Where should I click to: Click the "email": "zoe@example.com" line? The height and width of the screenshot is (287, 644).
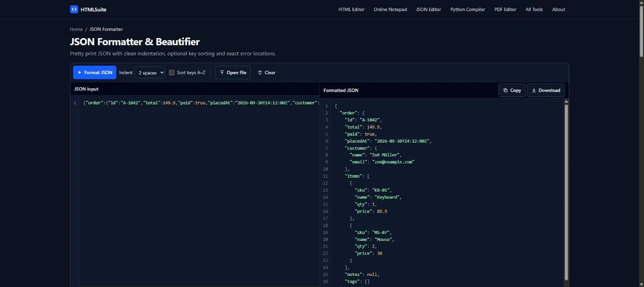[382, 162]
